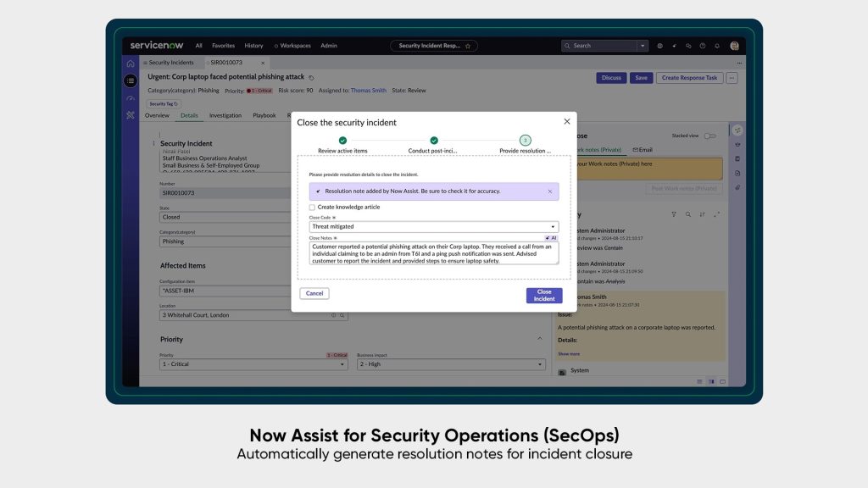The width and height of the screenshot is (868, 488).
Task: Open the Thomas Smith assignee link
Action: click(x=368, y=91)
